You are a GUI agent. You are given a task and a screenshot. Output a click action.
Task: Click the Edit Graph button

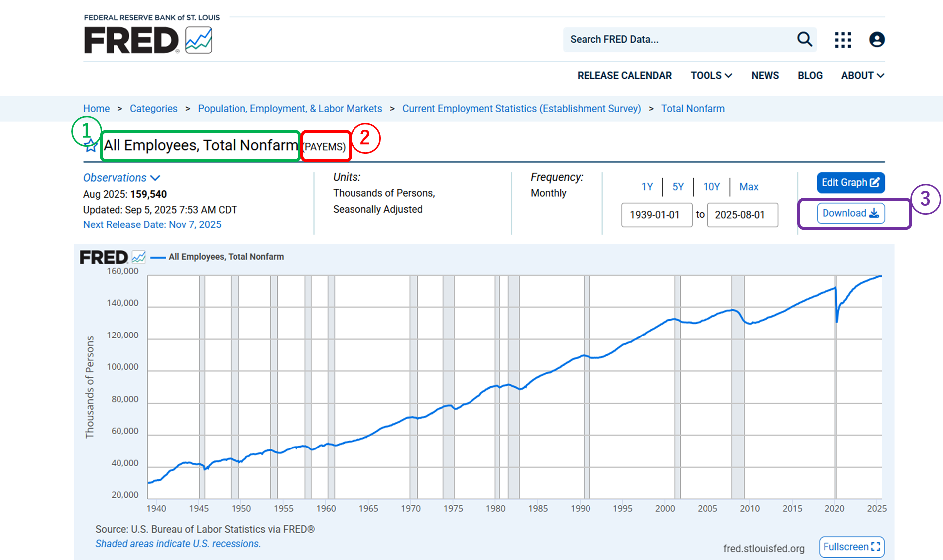pyautogui.click(x=850, y=183)
